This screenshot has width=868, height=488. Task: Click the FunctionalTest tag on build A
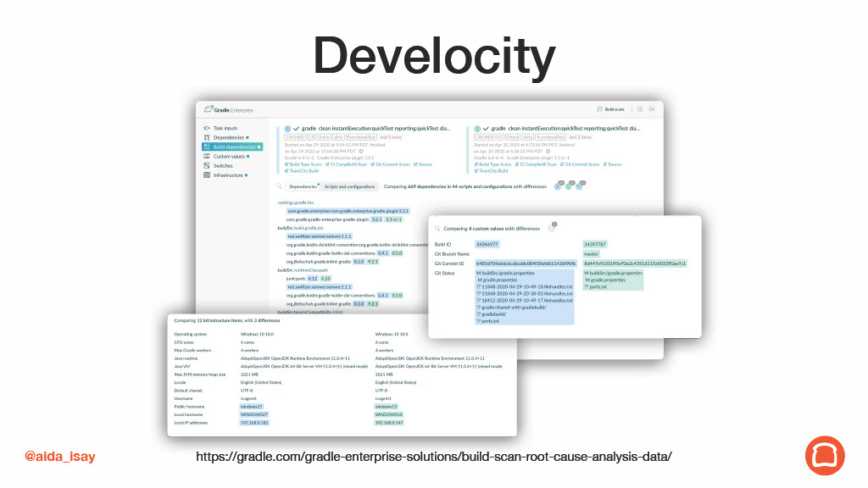click(x=361, y=136)
